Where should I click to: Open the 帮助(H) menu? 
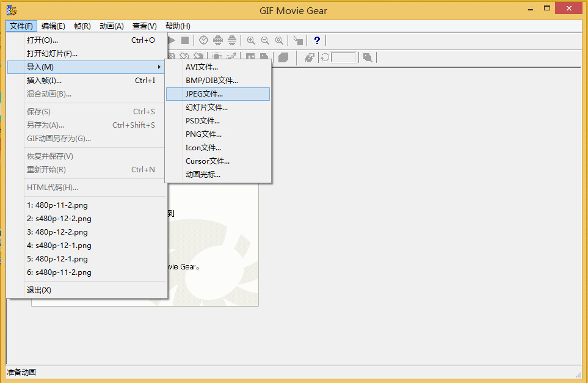[x=178, y=26]
